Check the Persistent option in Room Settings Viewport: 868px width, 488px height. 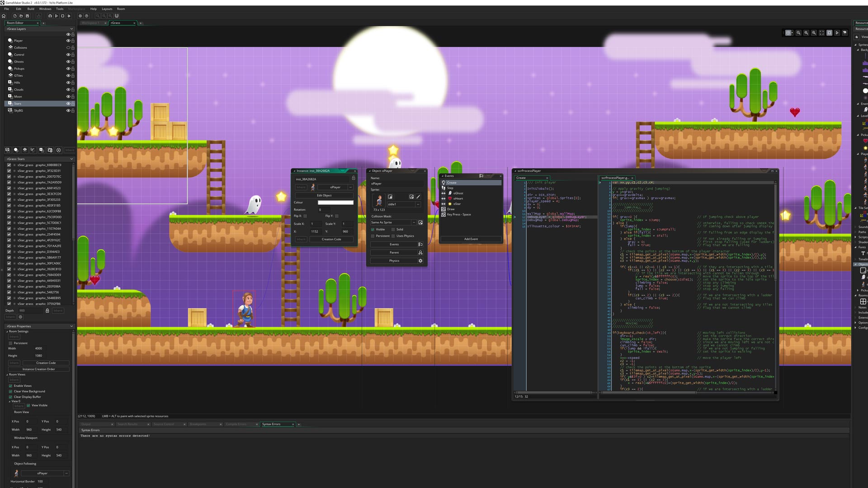pos(11,343)
